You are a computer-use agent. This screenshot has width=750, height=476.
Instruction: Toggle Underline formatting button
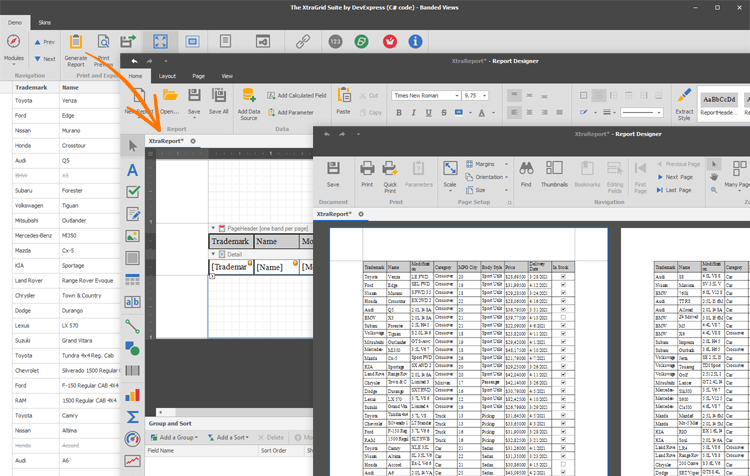(429, 112)
